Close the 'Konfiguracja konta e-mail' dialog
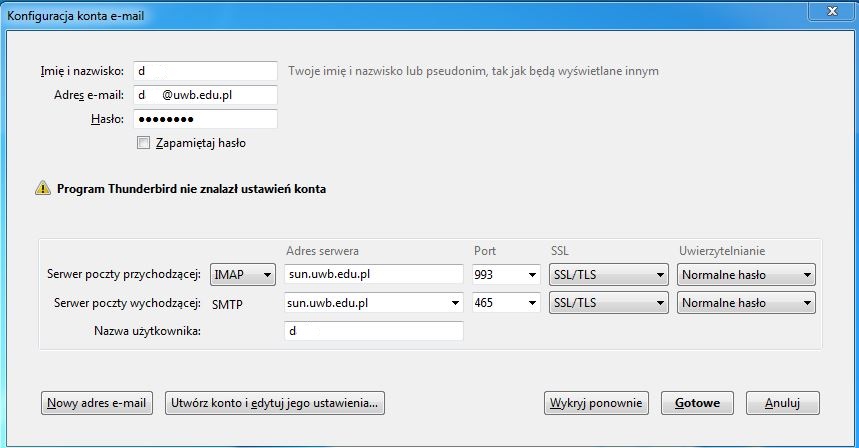Image resolution: width=859 pixels, height=448 pixels. [x=832, y=11]
